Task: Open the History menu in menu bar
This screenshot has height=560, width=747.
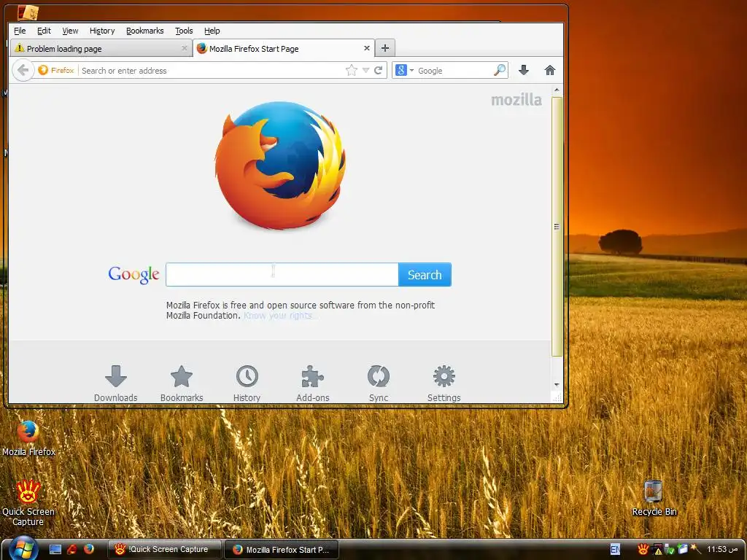Action: 102,31
